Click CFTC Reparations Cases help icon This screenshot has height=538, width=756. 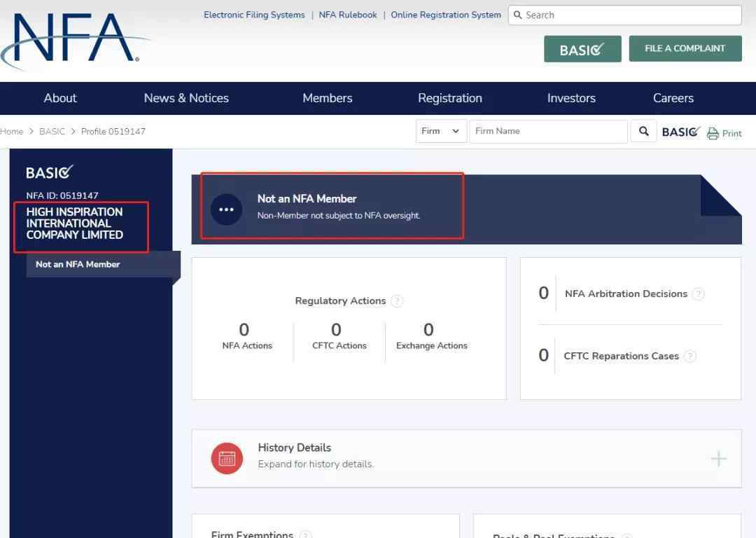690,356
